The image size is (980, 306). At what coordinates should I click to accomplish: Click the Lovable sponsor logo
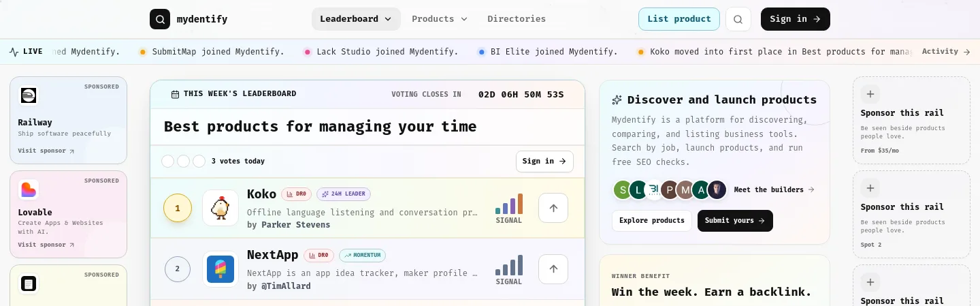click(x=29, y=189)
